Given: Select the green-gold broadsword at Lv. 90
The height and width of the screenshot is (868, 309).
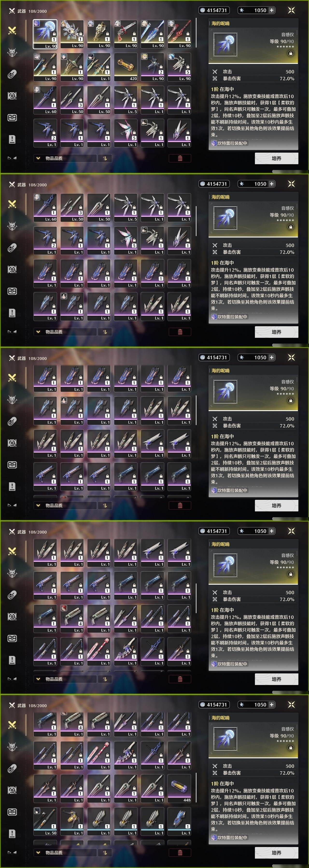Looking at the screenshot, I should pos(72,67).
